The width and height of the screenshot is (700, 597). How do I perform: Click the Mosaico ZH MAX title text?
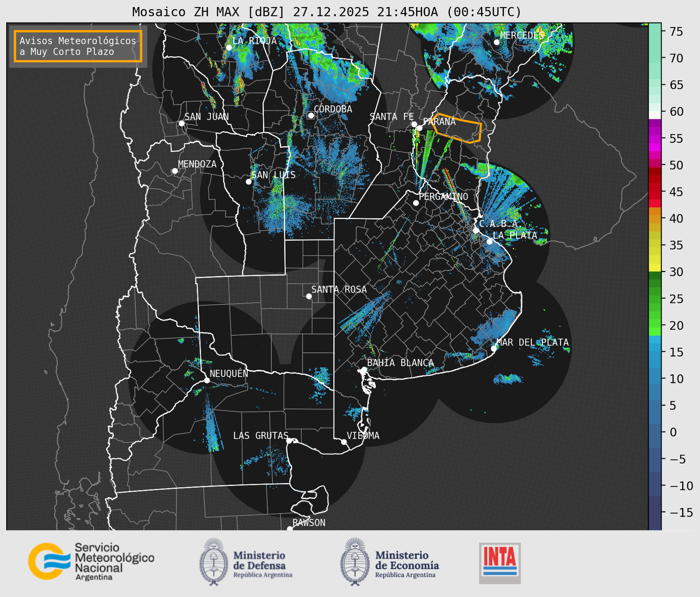coord(327,12)
